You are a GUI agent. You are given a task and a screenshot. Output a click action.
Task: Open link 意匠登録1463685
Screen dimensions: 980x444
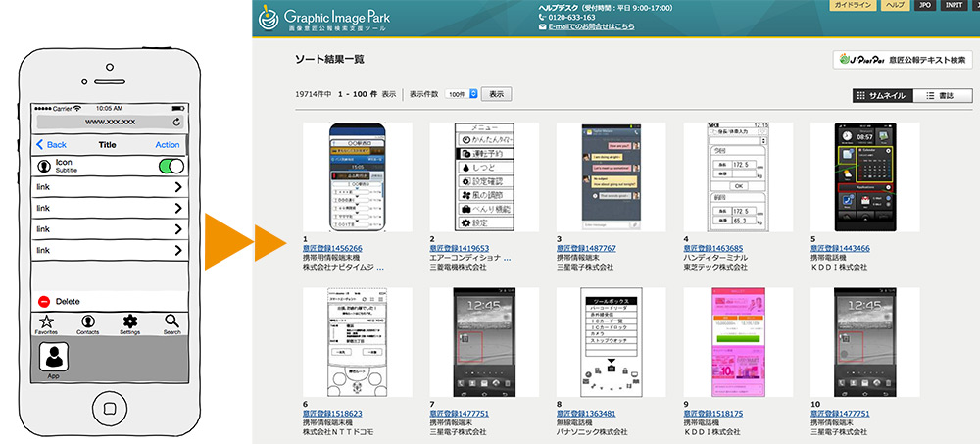[x=713, y=248]
